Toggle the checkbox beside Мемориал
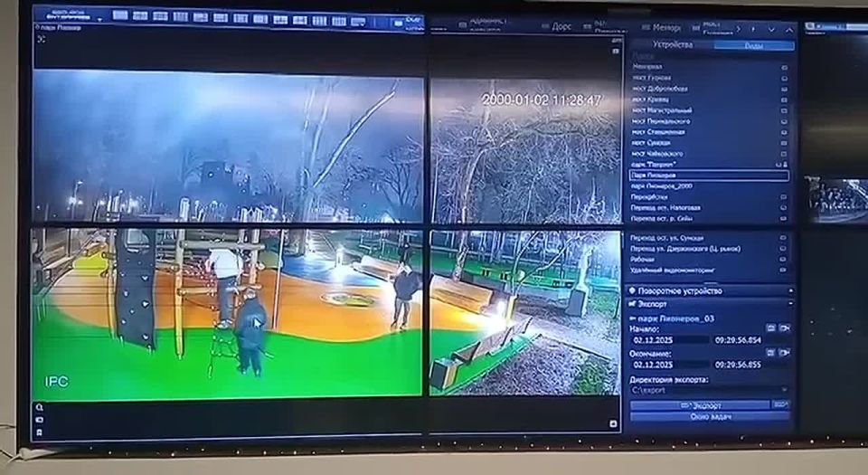The height and width of the screenshot is (475, 868). coord(784,67)
